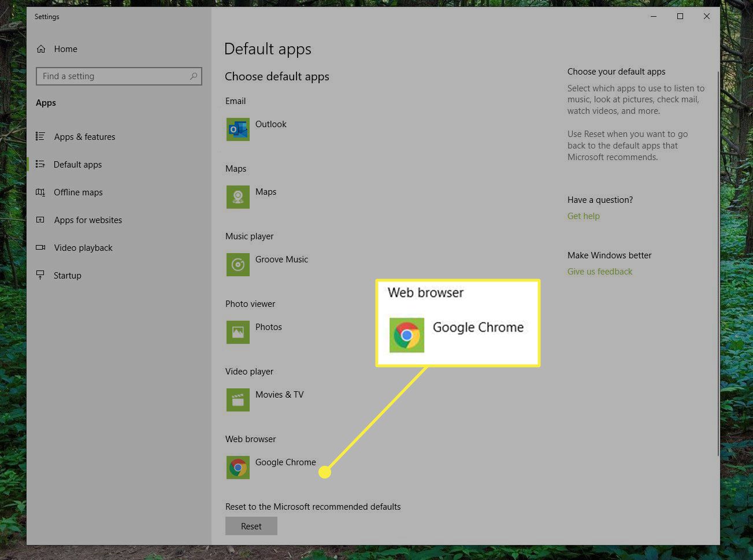Click the Apps sidebar category heading

pyautogui.click(x=46, y=103)
